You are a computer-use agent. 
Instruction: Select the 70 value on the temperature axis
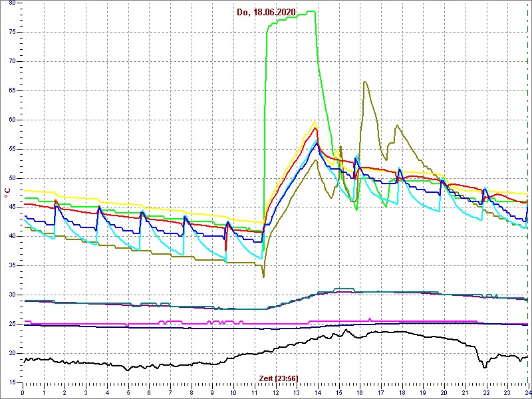click(x=13, y=61)
